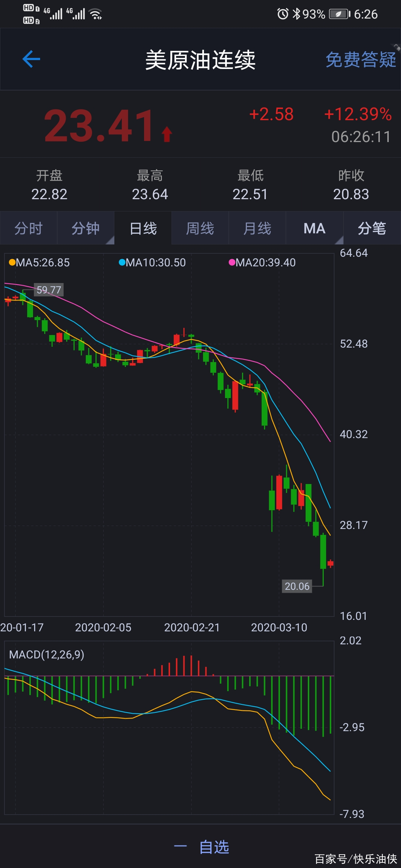This screenshot has height=868, width=401.
Task: Tap the 最高 23.64 value
Action: pos(150,194)
